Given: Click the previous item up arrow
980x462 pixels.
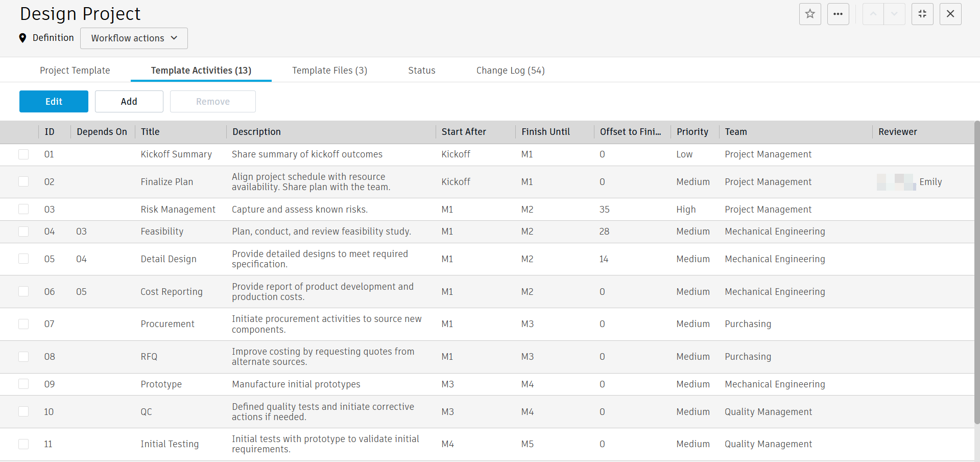Looking at the screenshot, I should click(873, 14).
